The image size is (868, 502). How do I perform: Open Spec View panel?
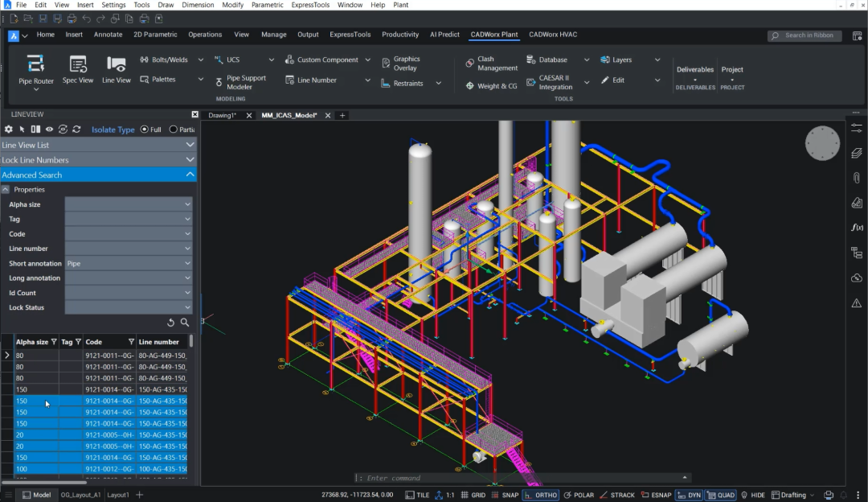pos(77,70)
